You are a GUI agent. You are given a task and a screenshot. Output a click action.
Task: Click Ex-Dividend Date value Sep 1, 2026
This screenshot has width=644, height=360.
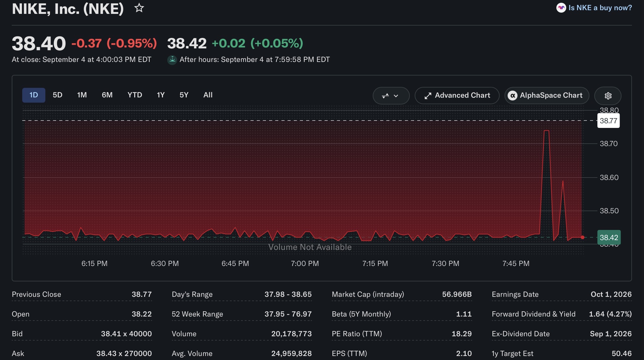[611, 334]
